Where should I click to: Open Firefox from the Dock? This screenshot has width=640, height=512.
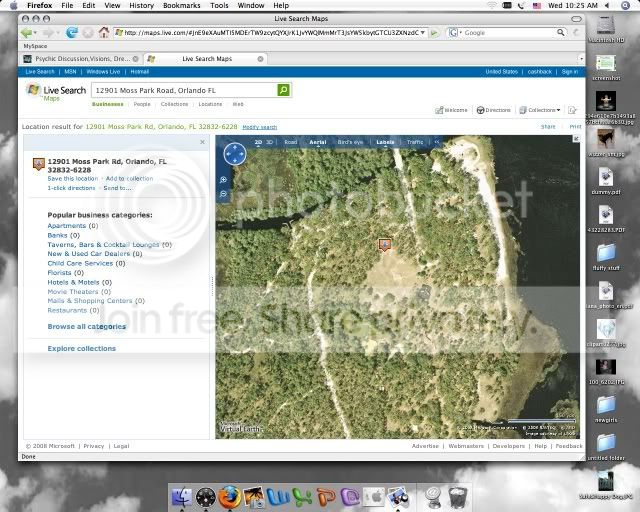(231, 495)
